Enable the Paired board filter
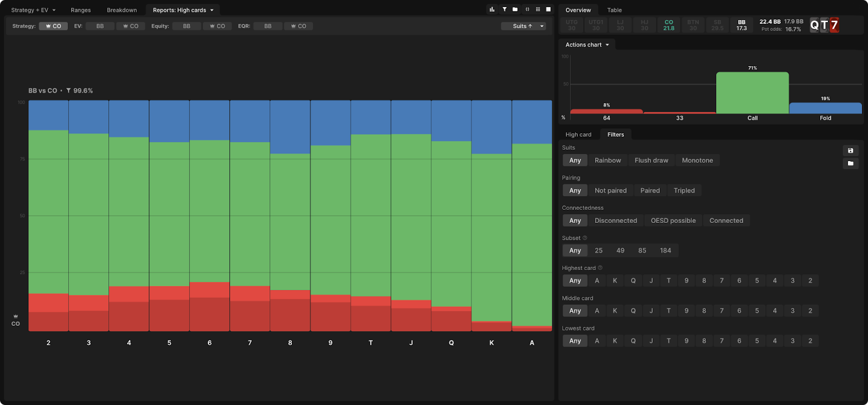 pos(649,191)
